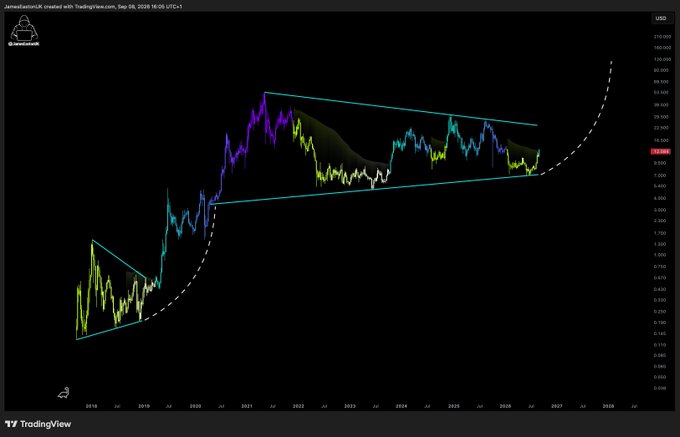Select the 2019 label on the time axis

point(144,406)
